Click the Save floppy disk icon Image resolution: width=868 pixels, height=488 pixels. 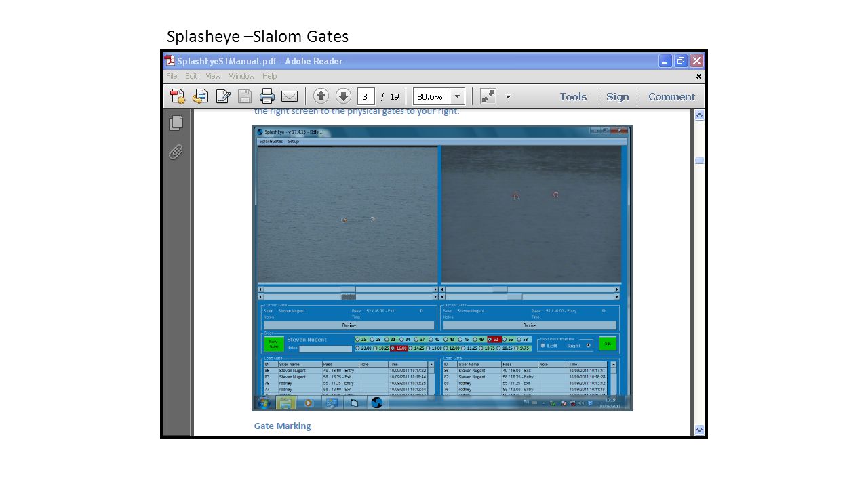pos(245,96)
